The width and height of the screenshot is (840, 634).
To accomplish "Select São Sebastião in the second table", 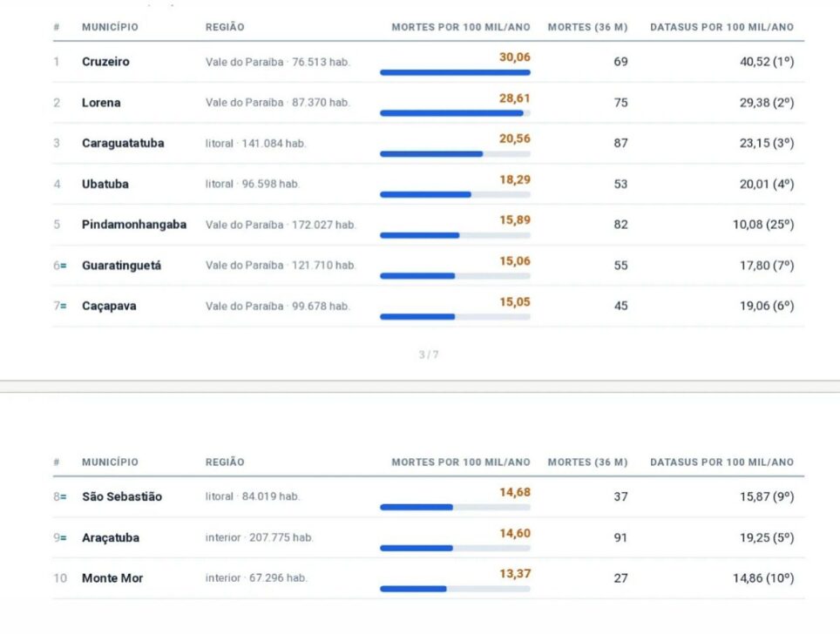I will (122, 496).
